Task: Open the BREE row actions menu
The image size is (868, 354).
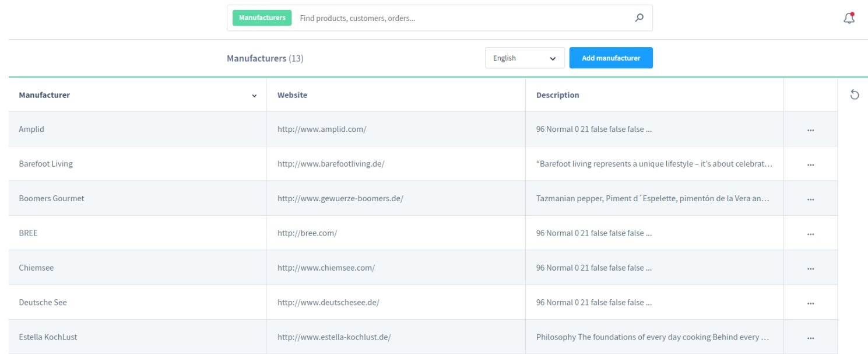Action: tap(810, 234)
